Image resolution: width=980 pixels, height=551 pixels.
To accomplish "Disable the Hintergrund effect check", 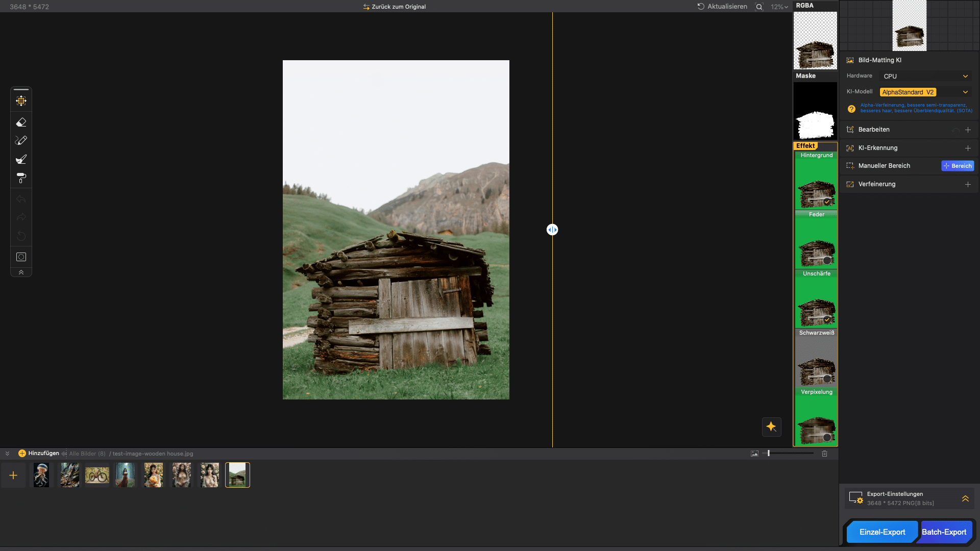I will (x=827, y=202).
